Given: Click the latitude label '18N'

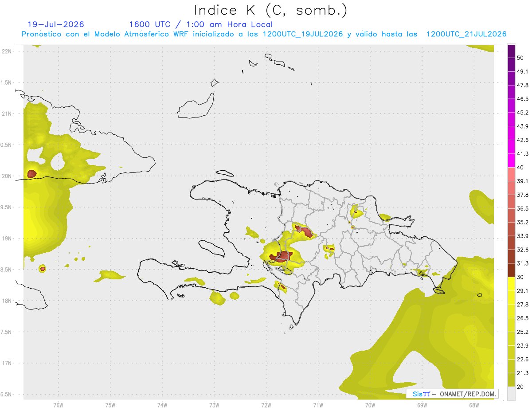Looking at the screenshot, I should click(7, 301).
